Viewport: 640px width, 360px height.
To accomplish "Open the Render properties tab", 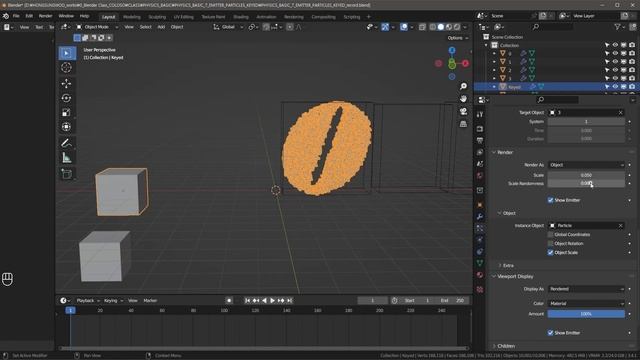I will click(x=480, y=129).
